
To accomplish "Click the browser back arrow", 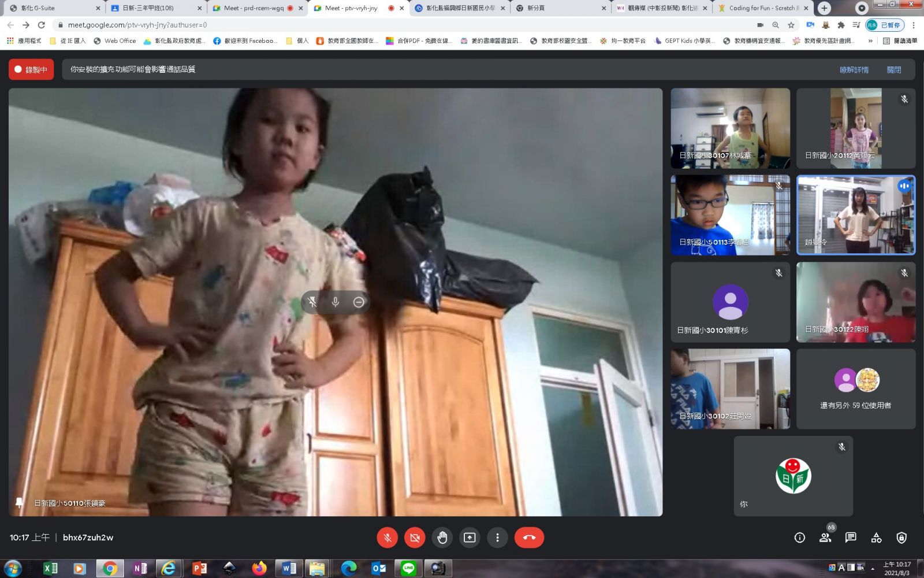I will tap(10, 25).
